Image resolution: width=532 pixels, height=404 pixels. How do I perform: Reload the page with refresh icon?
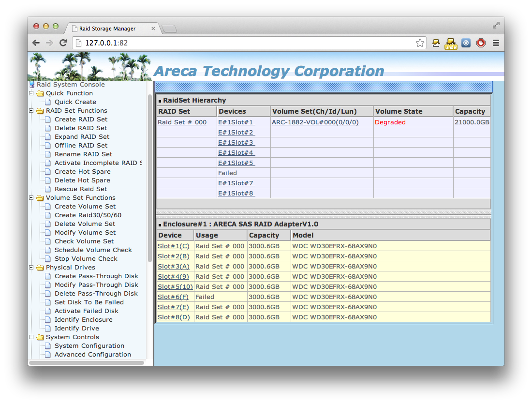[x=63, y=43]
